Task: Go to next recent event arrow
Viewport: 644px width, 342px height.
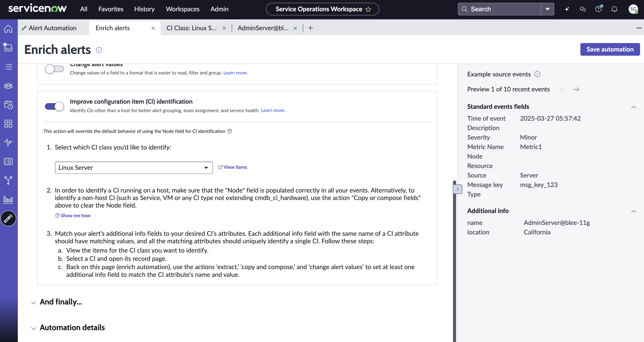Action: click(x=576, y=89)
